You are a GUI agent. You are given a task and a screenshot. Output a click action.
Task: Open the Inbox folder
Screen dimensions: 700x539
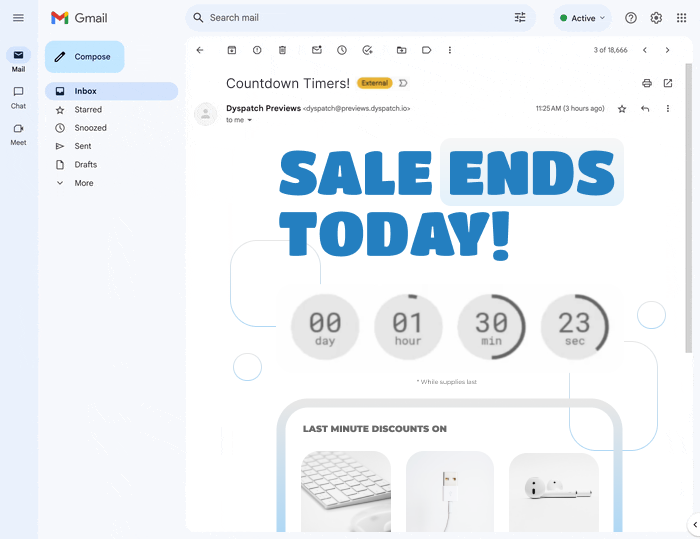tap(111, 91)
